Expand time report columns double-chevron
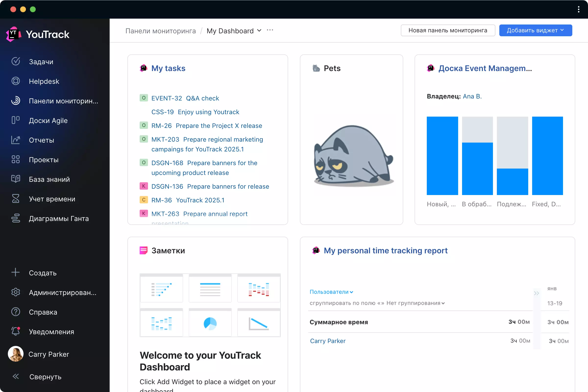 click(x=536, y=293)
